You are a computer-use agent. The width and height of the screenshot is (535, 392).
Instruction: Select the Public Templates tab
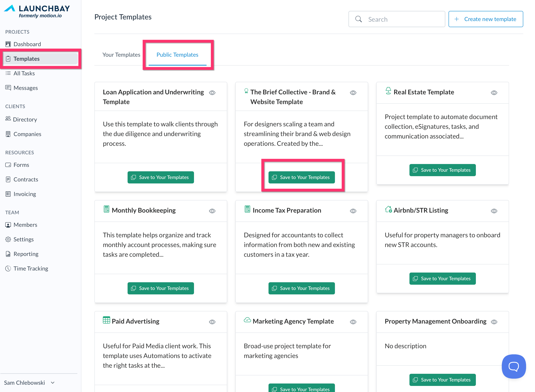177,55
